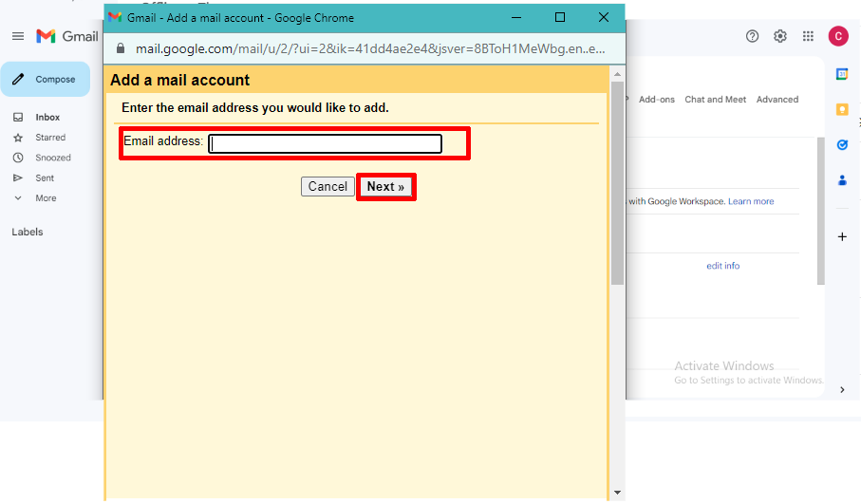Open Gmail support help icon
This screenshot has width=861, height=504.
coord(753,36)
